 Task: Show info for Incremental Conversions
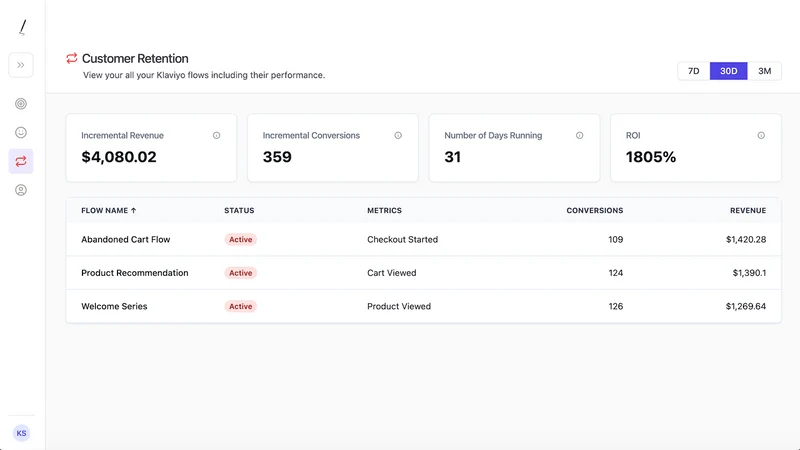coord(398,135)
